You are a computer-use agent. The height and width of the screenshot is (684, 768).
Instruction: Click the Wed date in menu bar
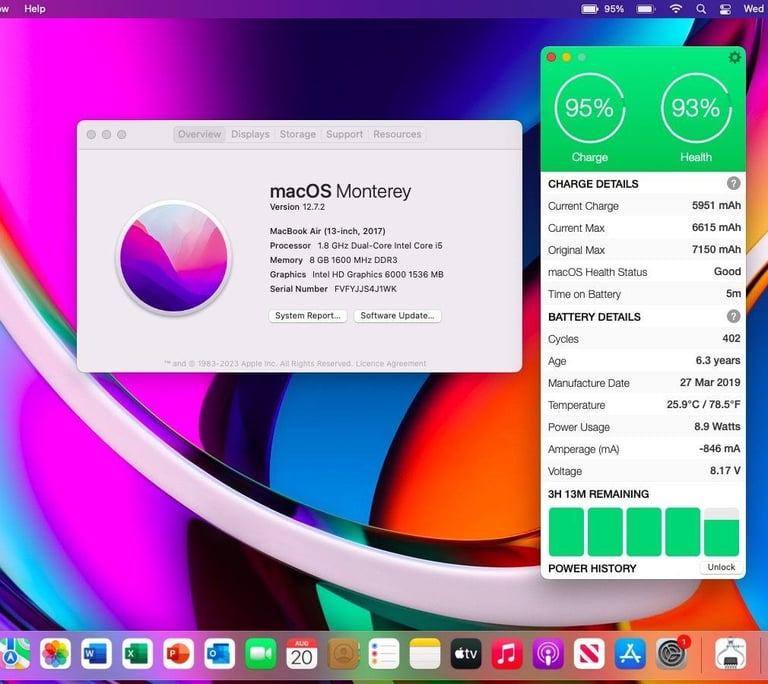(755, 9)
